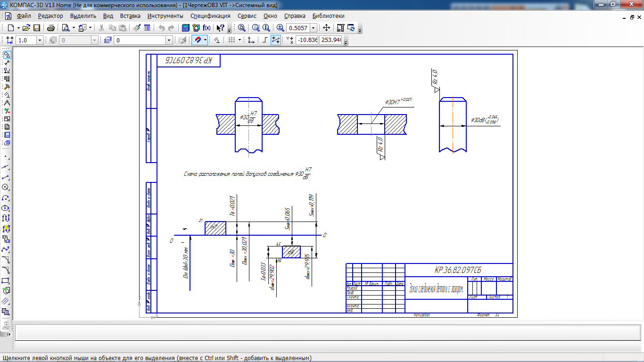Open the New document dropdown arrow

[x=18, y=28]
